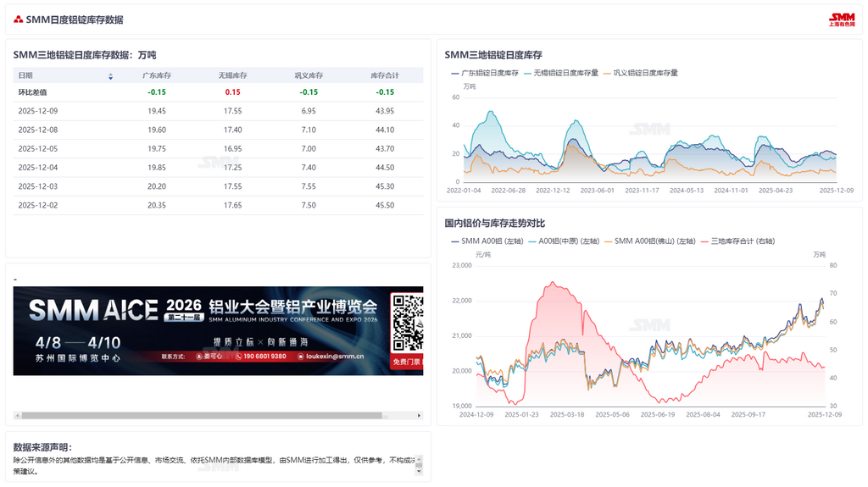Click the 广东库存 column header
Viewport: 868px width, 487px height.
click(157, 76)
